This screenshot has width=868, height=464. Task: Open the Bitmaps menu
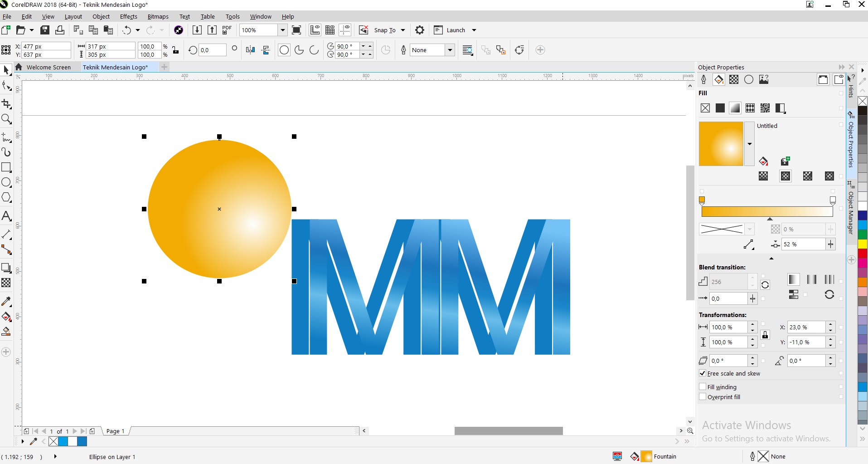click(158, 16)
